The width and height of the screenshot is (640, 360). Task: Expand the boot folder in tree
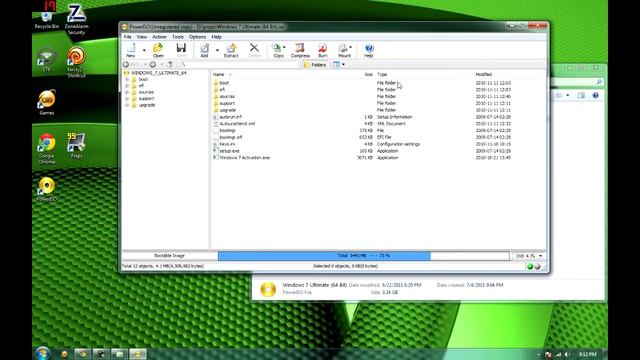pyautogui.click(x=127, y=79)
